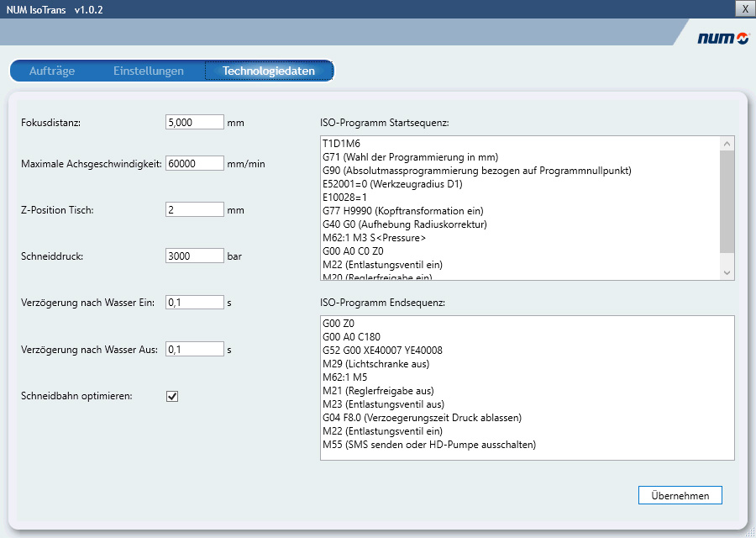Click the line 'G04 F8.0 (Verzoegerungszeit Druck ablassen)'

[x=422, y=418]
